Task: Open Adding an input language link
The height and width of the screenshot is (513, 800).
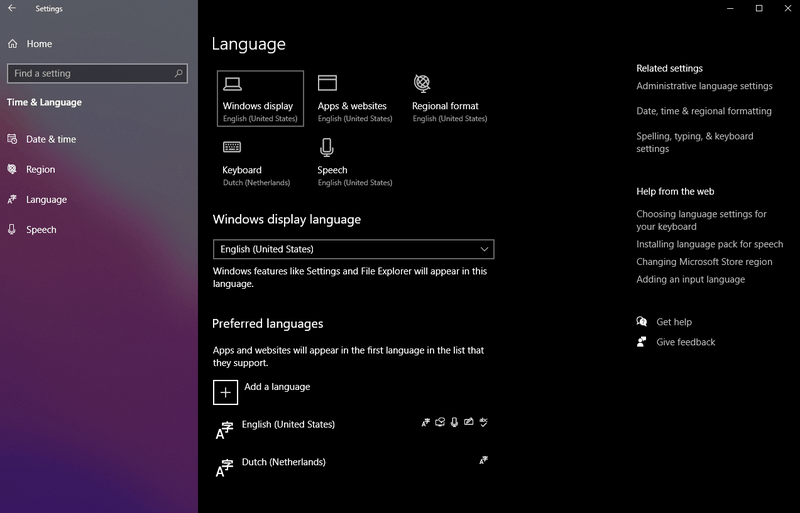Action: click(690, 279)
